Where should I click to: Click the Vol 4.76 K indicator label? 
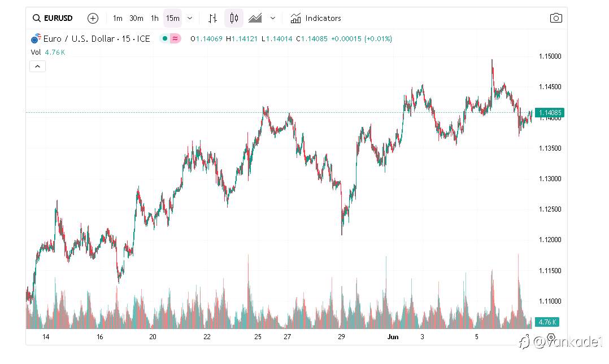click(x=48, y=52)
